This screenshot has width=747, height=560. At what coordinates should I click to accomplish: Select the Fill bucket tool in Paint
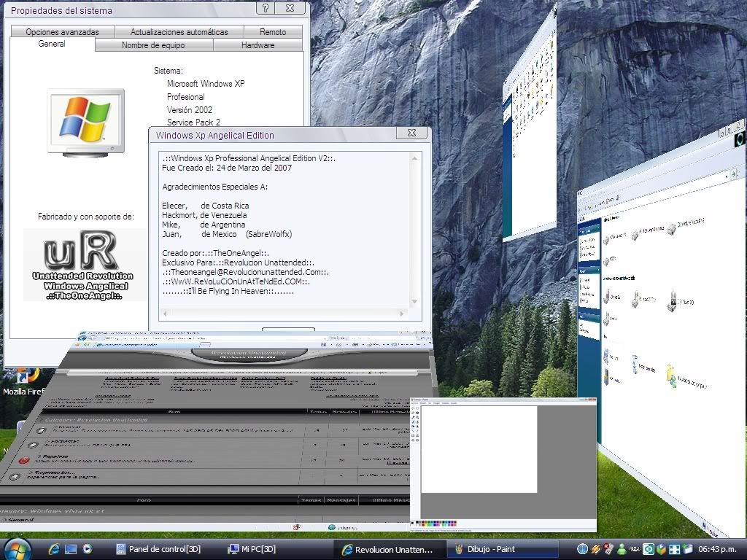click(417, 413)
